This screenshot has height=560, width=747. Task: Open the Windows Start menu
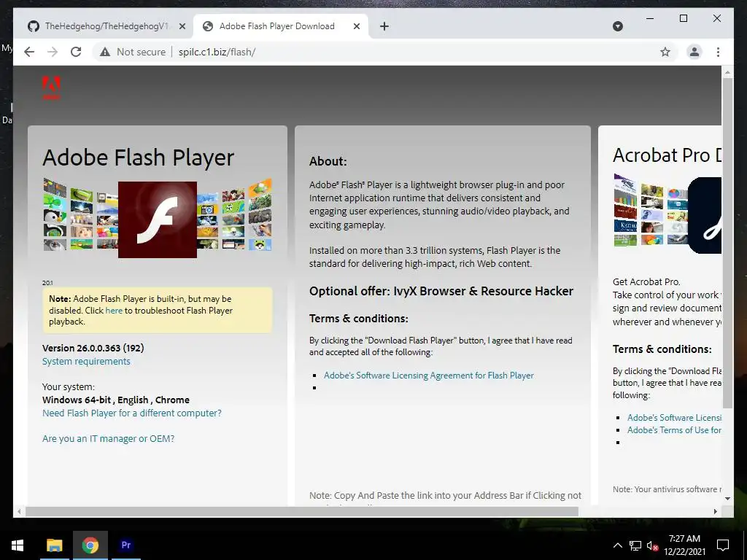point(18,545)
